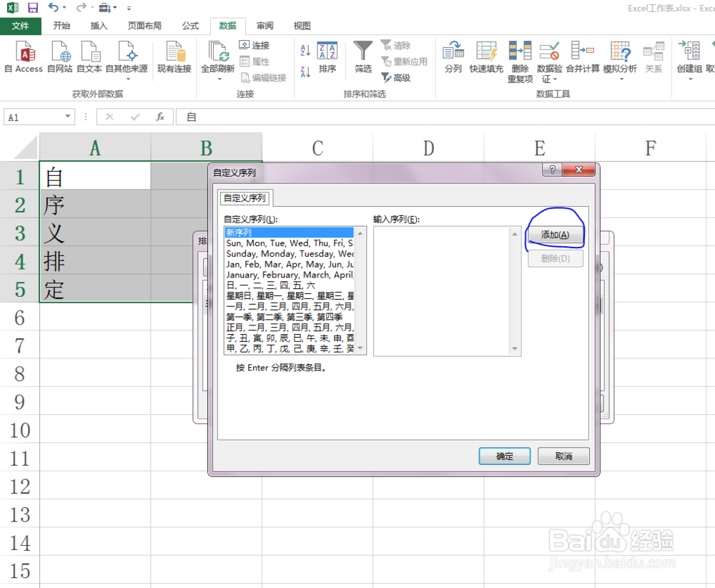Open the Sort (排序) dialog
Screen dimensions: 715x588
[327, 57]
